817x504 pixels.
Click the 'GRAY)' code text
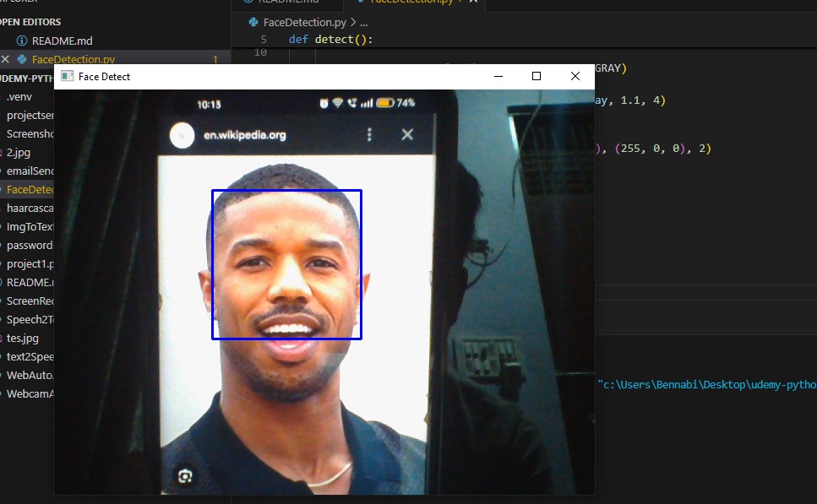pyautogui.click(x=611, y=68)
